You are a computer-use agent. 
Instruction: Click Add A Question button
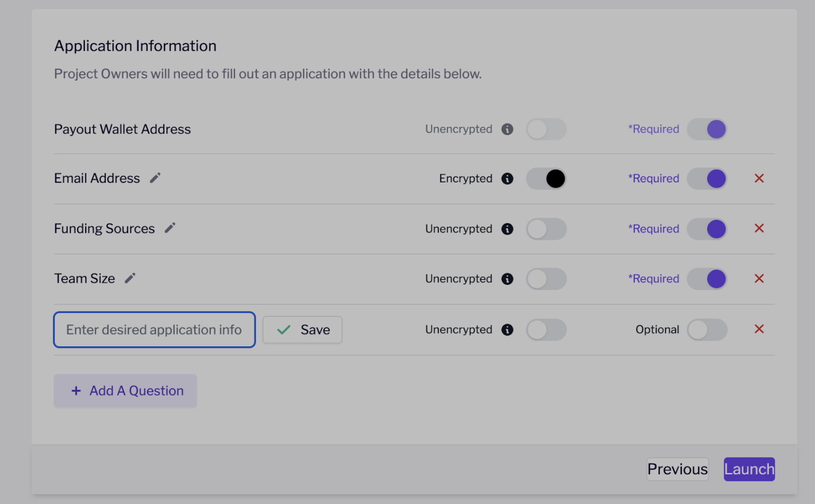pos(126,391)
